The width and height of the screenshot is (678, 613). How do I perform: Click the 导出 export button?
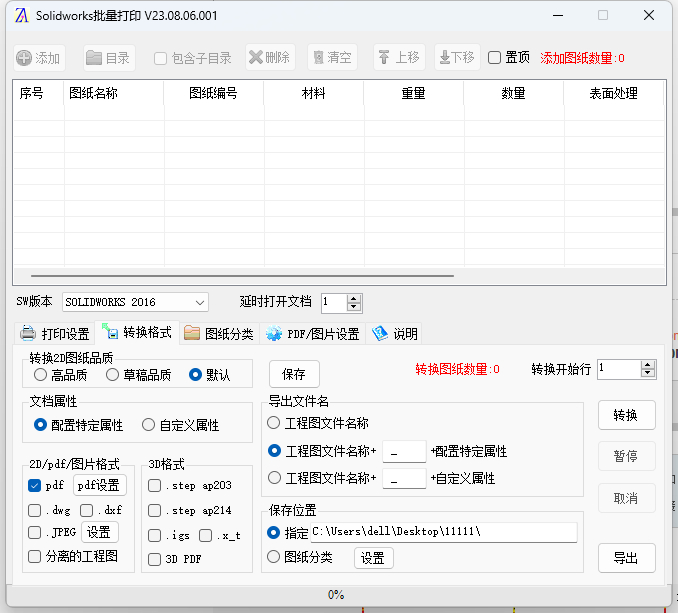click(626, 558)
